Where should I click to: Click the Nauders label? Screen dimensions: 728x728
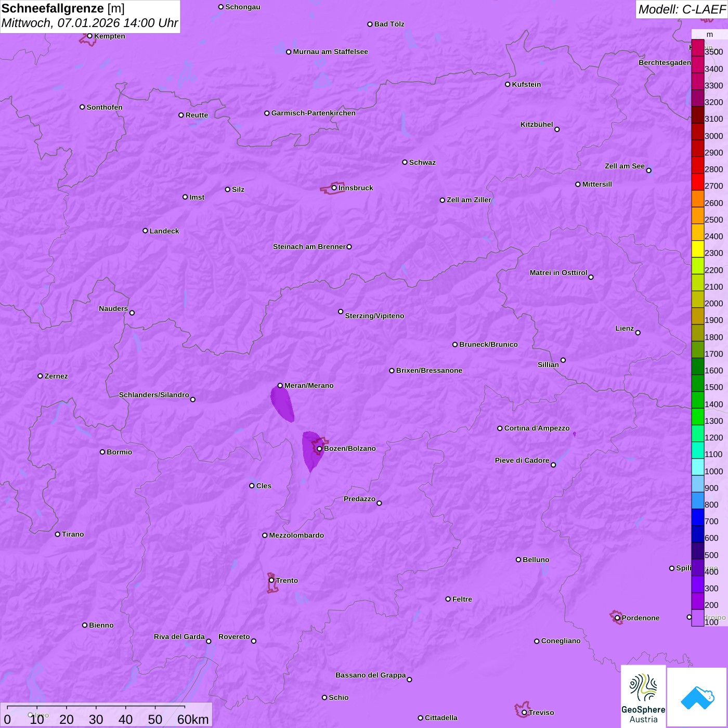113,308
